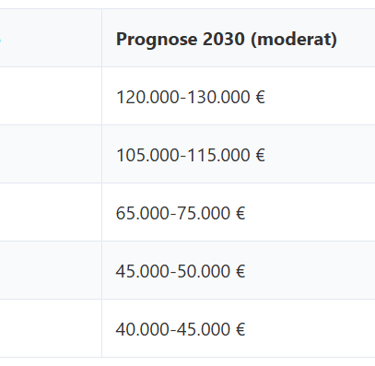Image resolution: width=375 pixels, height=366 pixels.
Task: Click the left cell beside 105.000-115.000 €
Action: (51, 154)
